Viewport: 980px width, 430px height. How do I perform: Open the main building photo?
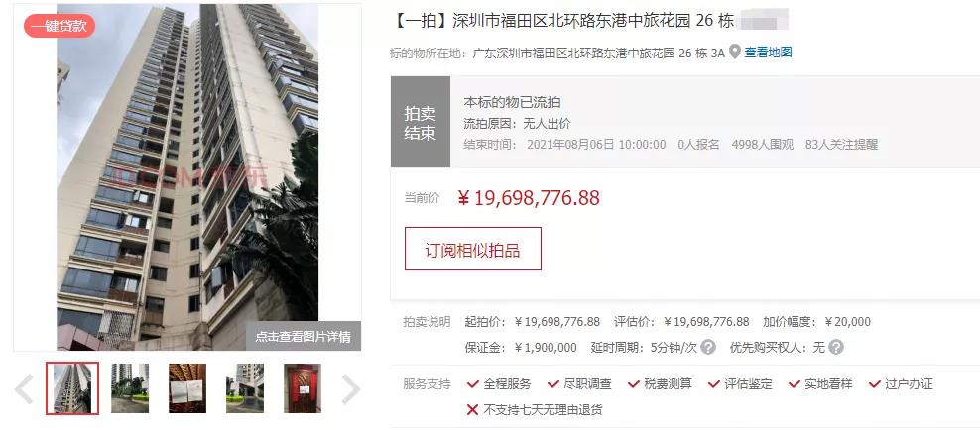tap(187, 177)
